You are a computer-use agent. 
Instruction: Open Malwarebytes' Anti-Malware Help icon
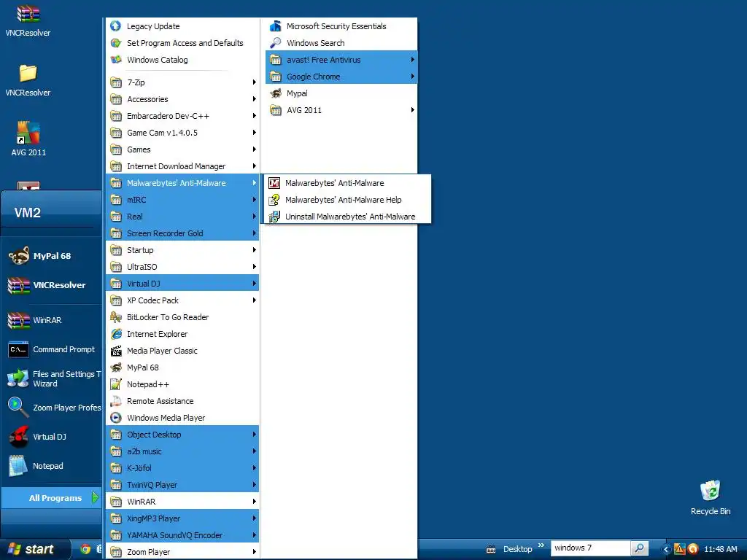[274, 200]
